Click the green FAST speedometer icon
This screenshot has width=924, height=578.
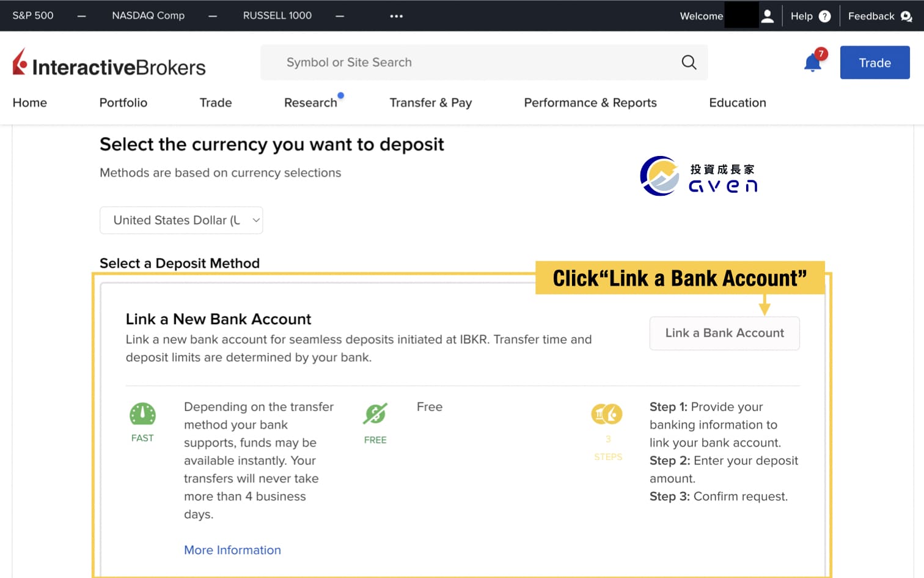pyautogui.click(x=142, y=414)
